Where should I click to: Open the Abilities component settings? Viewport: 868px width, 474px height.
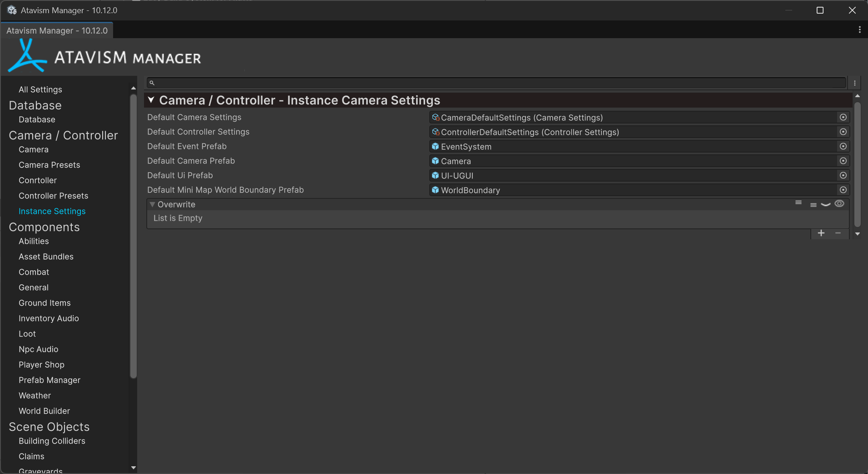[34, 241]
